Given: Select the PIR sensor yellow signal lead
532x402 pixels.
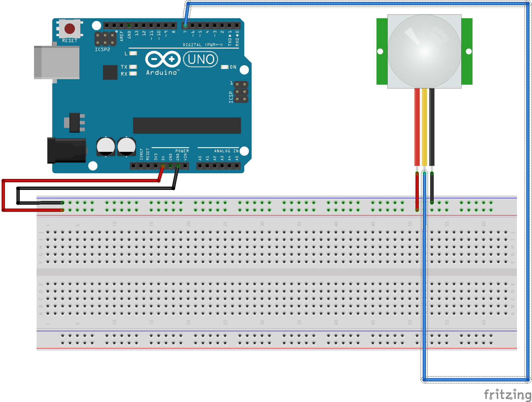Looking at the screenshot, I should click(x=424, y=127).
